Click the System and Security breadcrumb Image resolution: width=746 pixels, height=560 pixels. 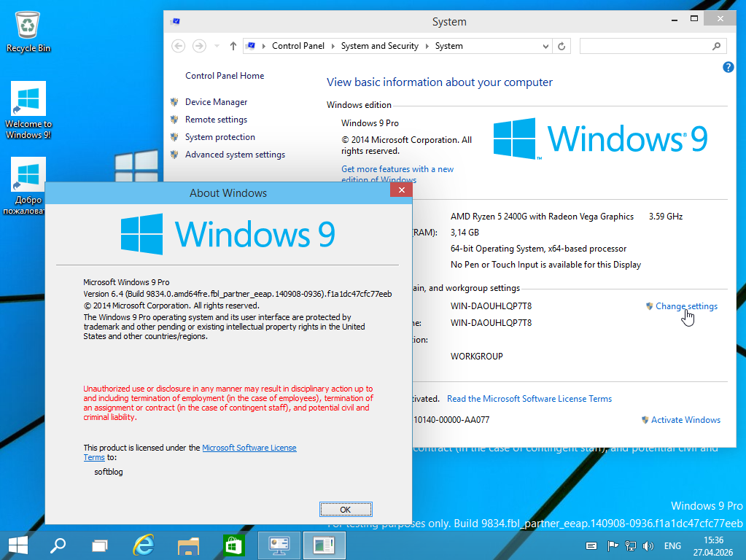379,46
